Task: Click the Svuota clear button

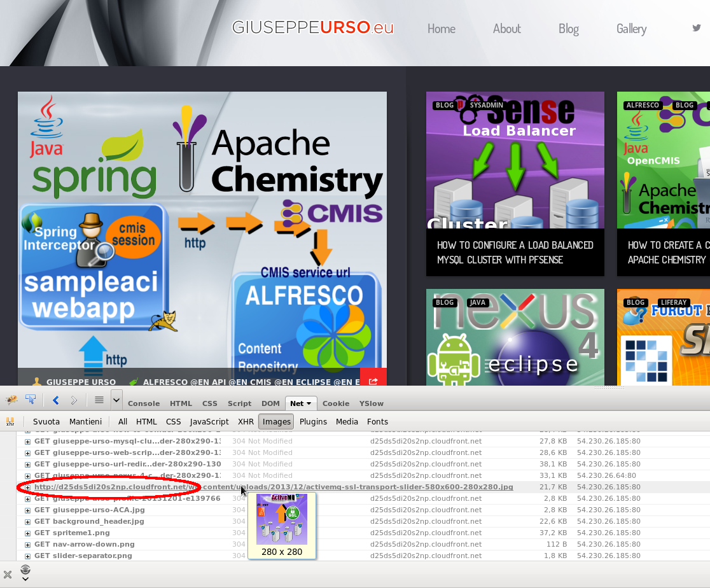Action: pyautogui.click(x=46, y=421)
